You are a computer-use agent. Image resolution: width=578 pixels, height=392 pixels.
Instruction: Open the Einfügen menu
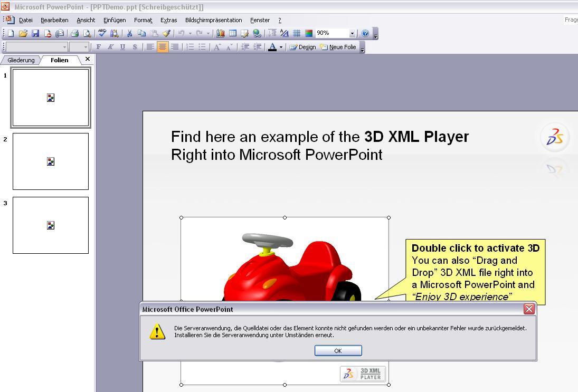115,20
